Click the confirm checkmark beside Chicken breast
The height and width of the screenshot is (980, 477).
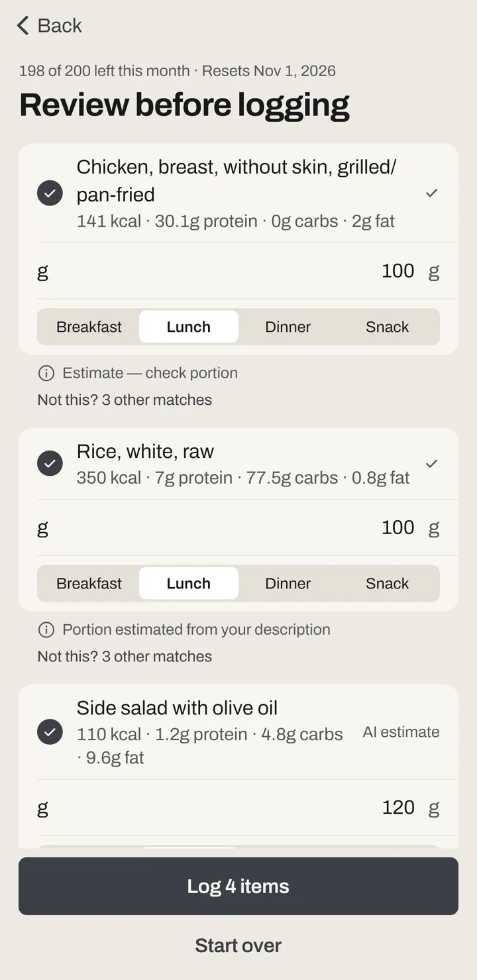tap(432, 193)
